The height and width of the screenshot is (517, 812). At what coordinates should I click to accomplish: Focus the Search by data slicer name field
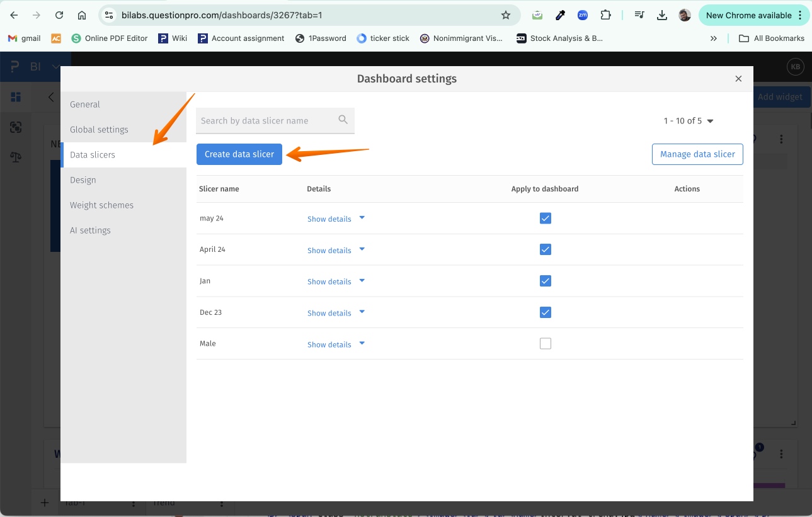tap(268, 121)
